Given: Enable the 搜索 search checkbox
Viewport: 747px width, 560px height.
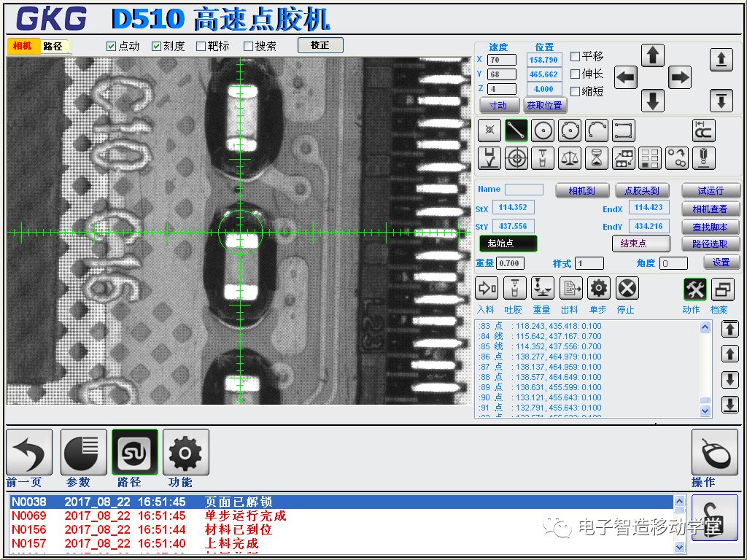Looking at the screenshot, I should point(248,46).
